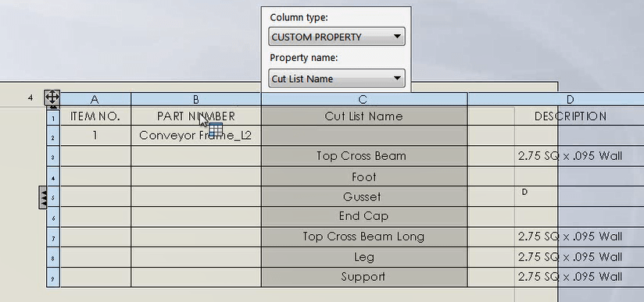Click the Conveyor Frame_L2 cell
The image size is (644, 302).
(196, 136)
